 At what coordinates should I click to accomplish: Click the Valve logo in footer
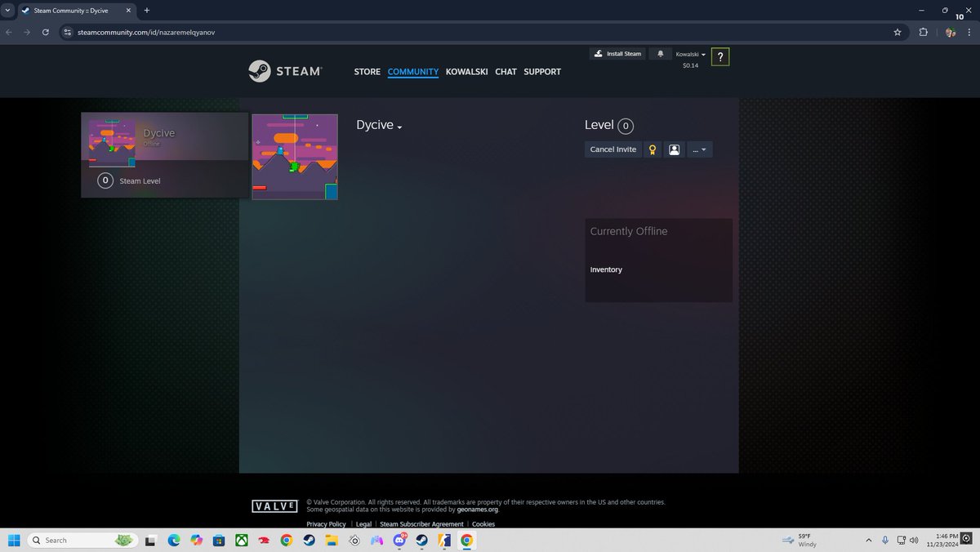click(x=274, y=506)
